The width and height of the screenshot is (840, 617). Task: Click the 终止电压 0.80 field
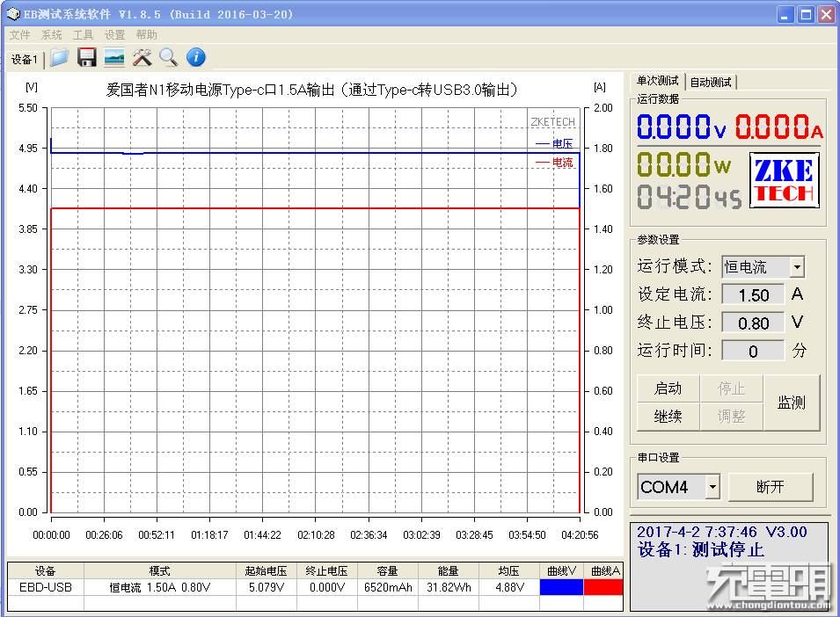[753, 323]
